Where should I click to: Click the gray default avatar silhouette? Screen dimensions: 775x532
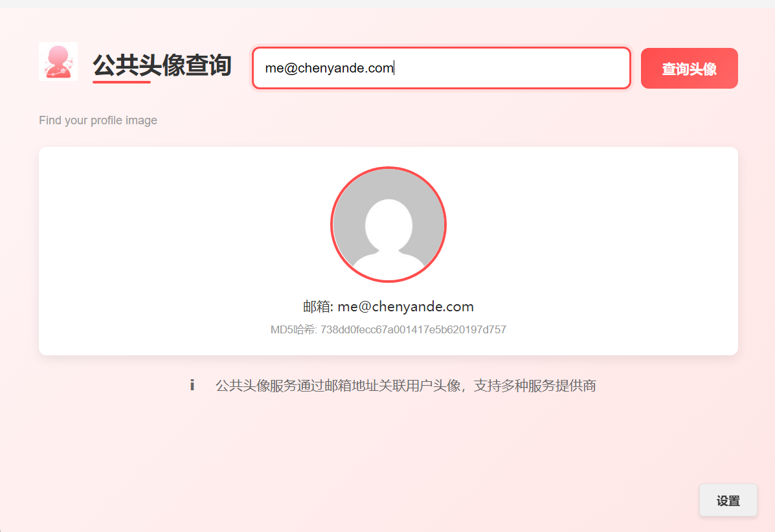click(388, 225)
